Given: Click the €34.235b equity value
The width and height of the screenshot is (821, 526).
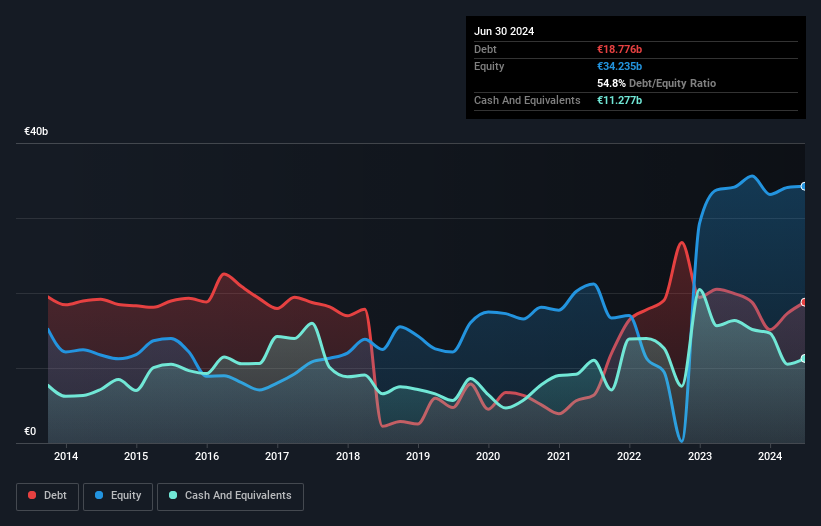Looking at the screenshot, I should coord(619,66).
